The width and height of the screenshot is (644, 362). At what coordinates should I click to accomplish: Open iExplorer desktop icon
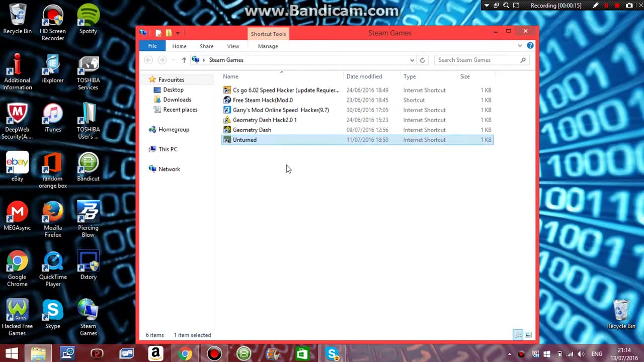pyautogui.click(x=53, y=69)
